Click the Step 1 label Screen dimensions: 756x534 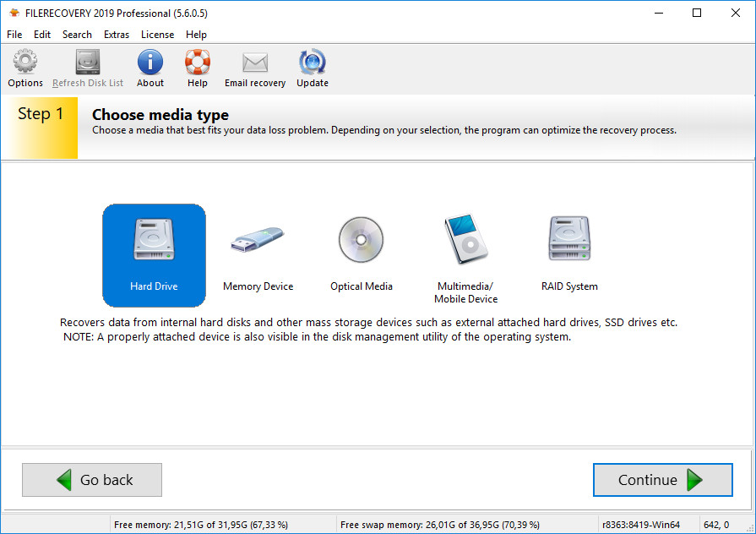[x=41, y=114]
